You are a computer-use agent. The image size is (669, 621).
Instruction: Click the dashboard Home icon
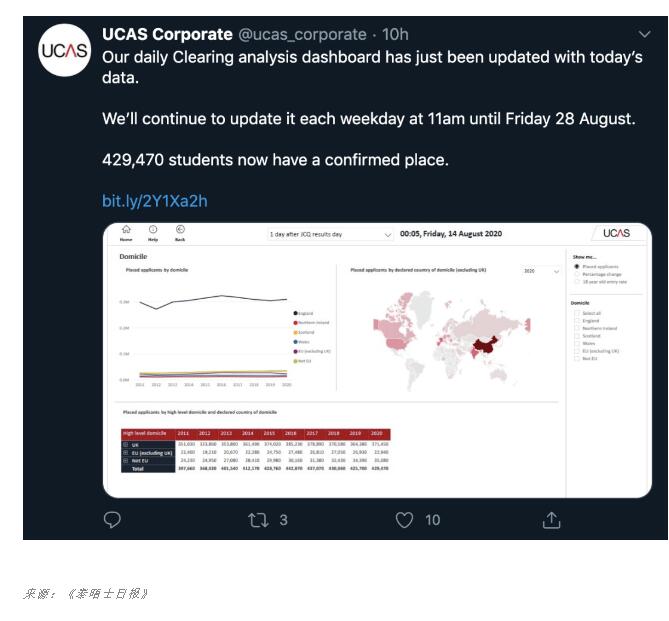click(x=126, y=232)
